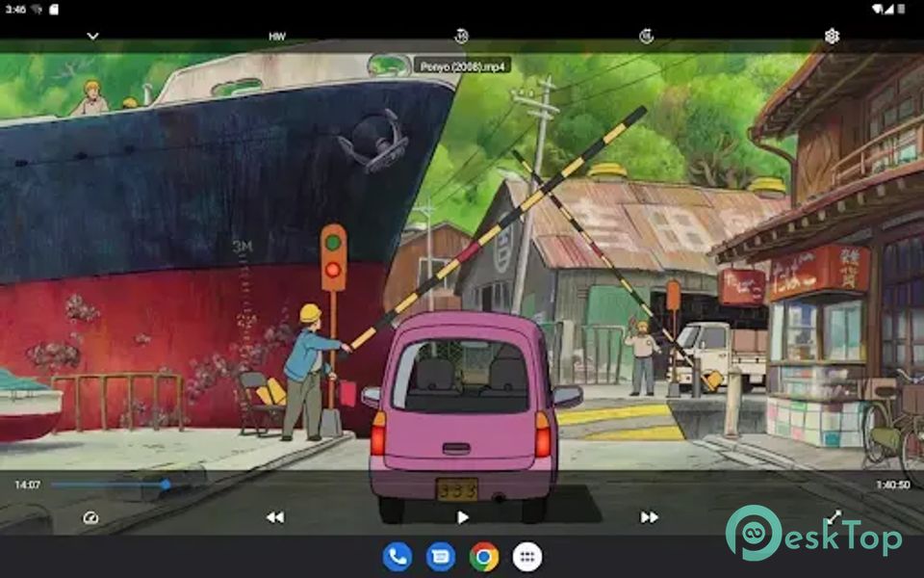Viewport: 924px width, 578px height.
Task: Collapse the player with the down chevron
Action: pos(92,36)
